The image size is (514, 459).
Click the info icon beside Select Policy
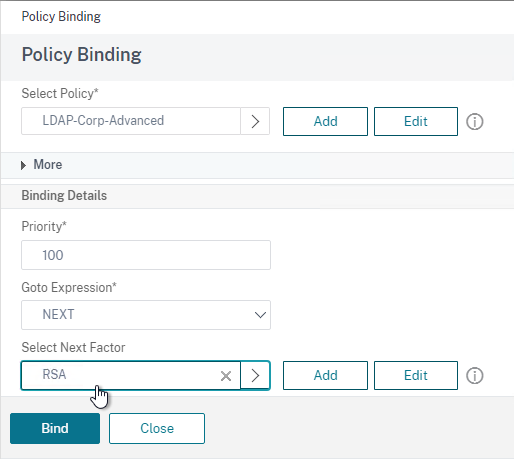point(475,122)
